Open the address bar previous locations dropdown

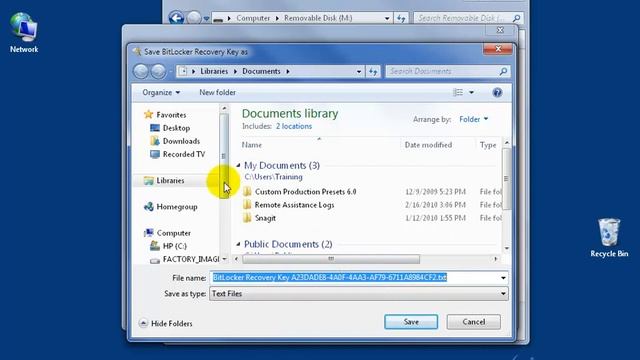[x=359, y=71]
